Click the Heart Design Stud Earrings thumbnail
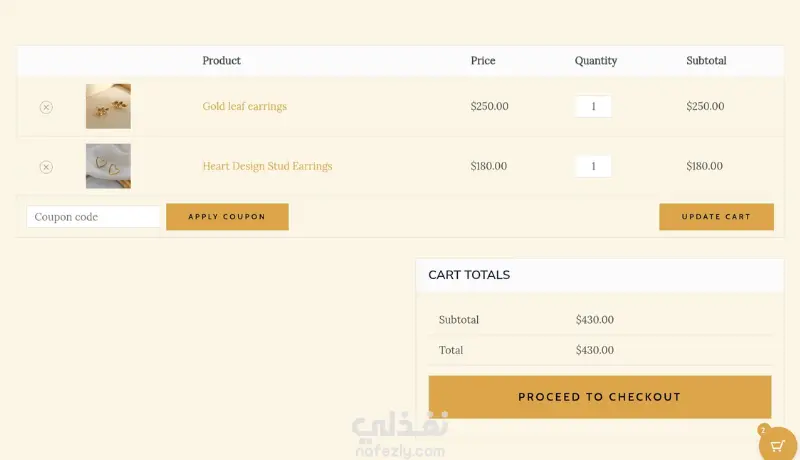800x460 pixels. point(108,166)
